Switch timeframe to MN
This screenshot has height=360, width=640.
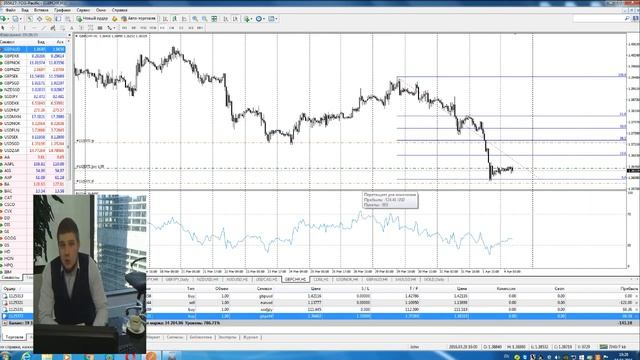pyautogui.click(x=200, y=28)
